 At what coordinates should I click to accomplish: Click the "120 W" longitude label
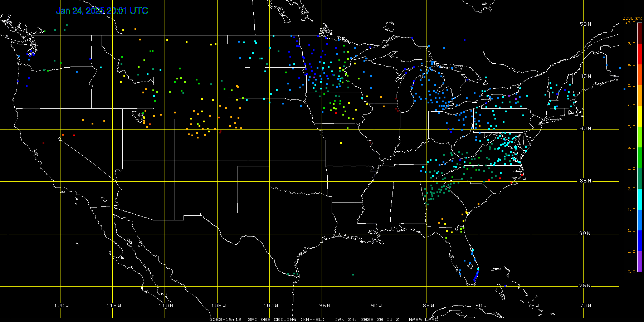62,306
